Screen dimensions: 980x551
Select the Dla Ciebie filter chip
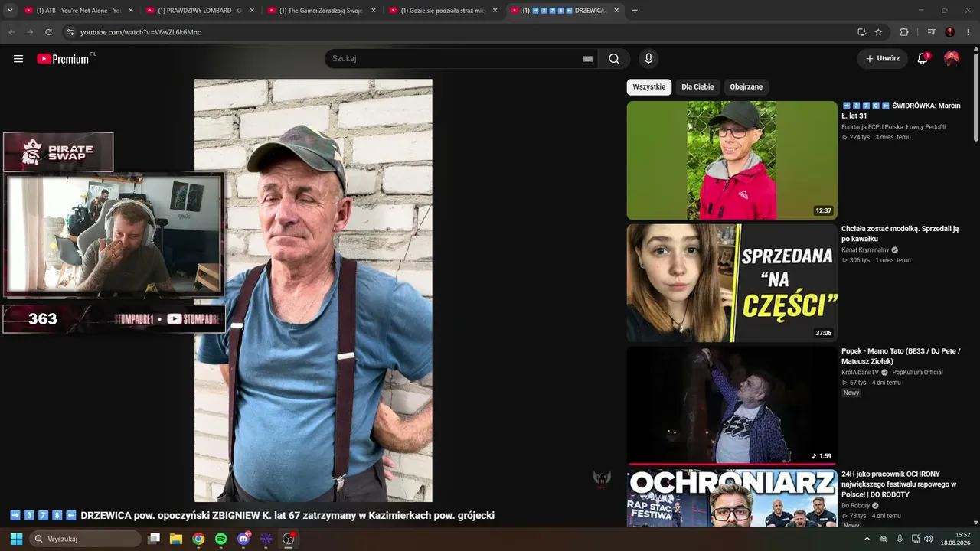tap(697, 87)
